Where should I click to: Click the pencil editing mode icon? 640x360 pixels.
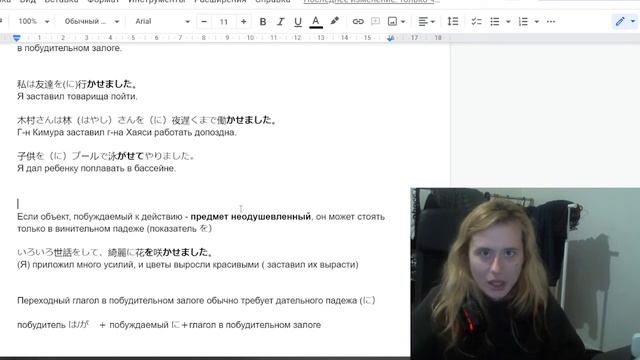pyautogui.click(x=620, y=21)
